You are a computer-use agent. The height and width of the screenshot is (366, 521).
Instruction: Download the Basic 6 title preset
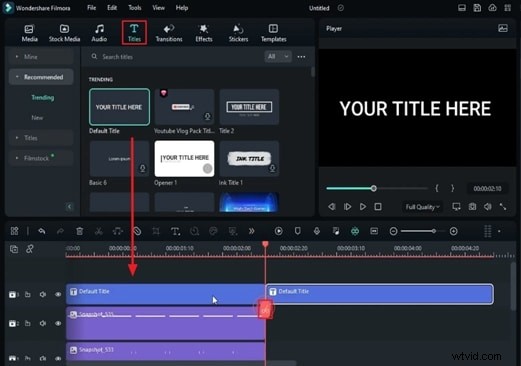click(x=143, y=168)
